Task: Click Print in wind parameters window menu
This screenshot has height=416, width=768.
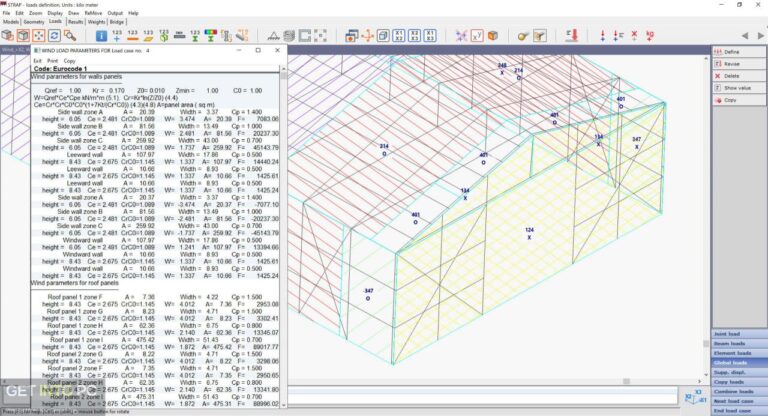Action: 52,61
